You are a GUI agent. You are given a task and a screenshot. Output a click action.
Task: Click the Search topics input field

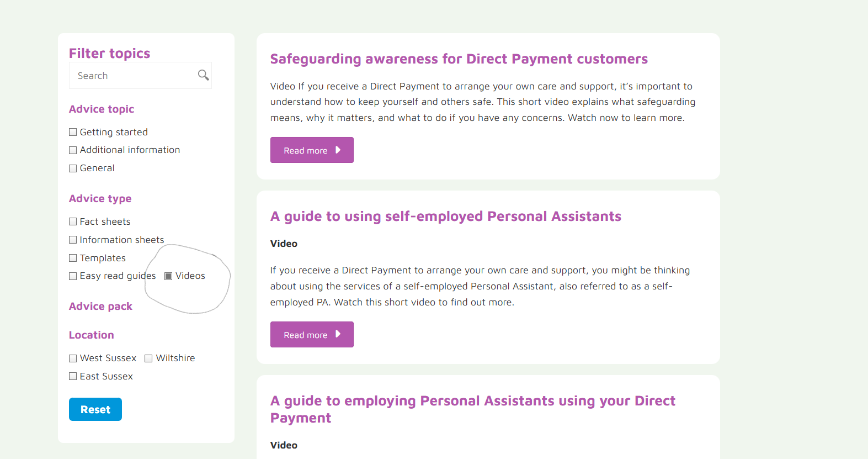[135, 76]
